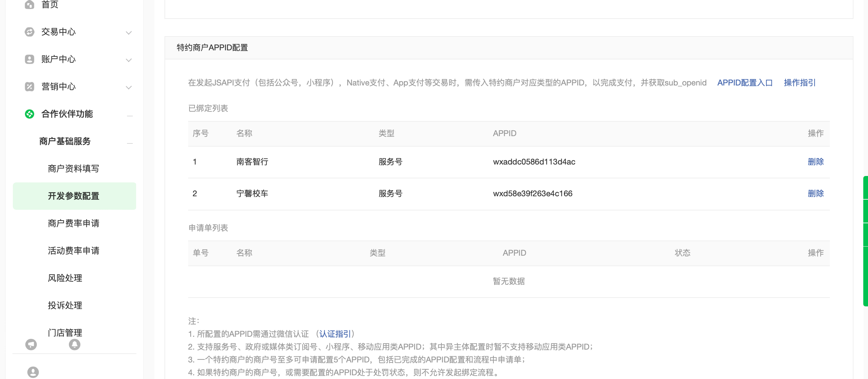
Task: Click the 交易中心 transaction icon
Action: tap(30, 32)
